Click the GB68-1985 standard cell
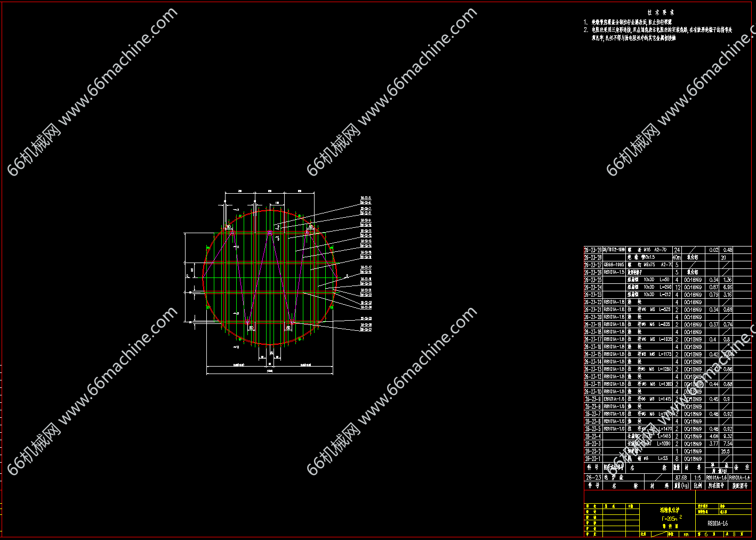 (613, 265)
